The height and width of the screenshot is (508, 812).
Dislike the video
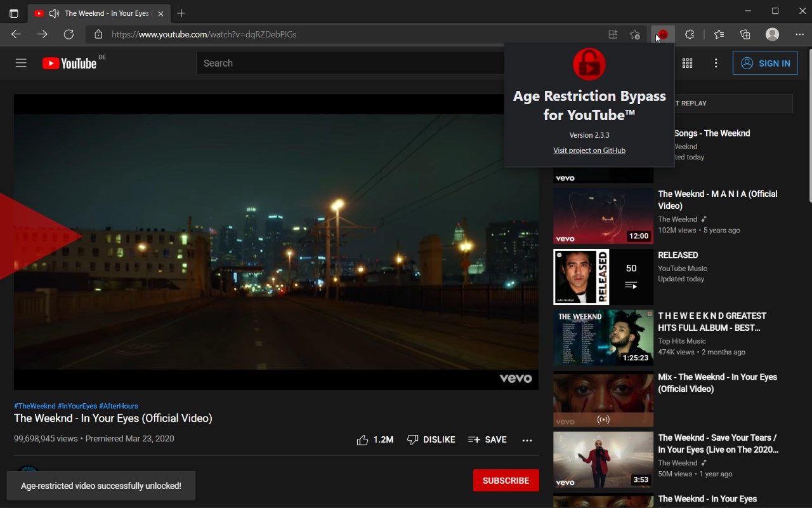click(431, 439)
